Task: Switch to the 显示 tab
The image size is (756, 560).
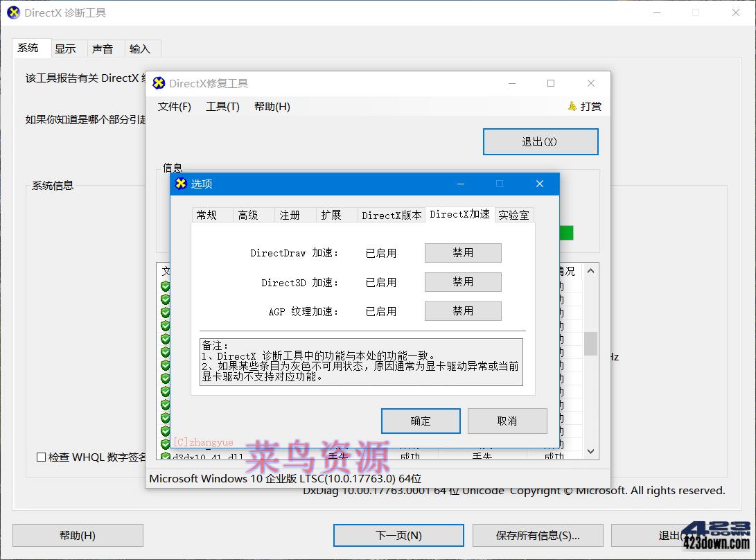Action: tap(67, 49)
